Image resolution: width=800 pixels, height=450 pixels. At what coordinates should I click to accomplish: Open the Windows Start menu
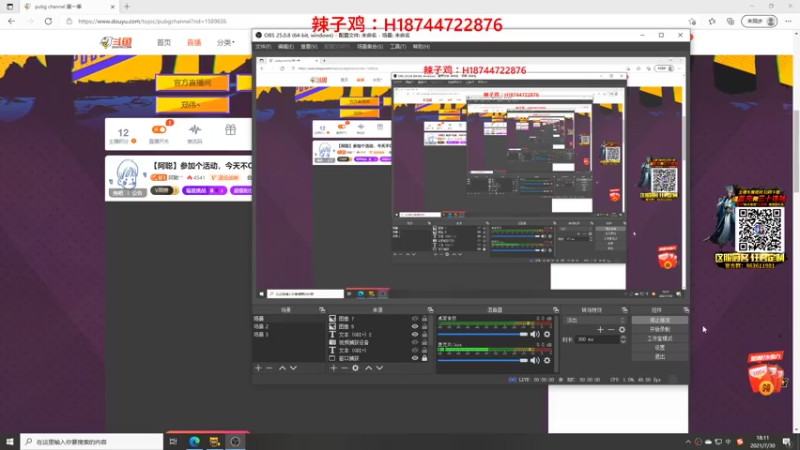[x=10, y=441]
